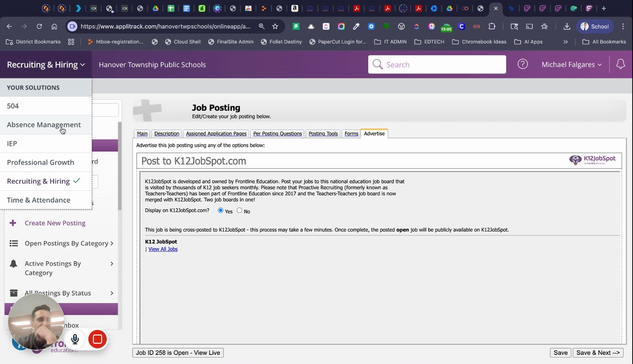Open the notifications bell icon
633x364 pixels.
[x=620, y=64]
